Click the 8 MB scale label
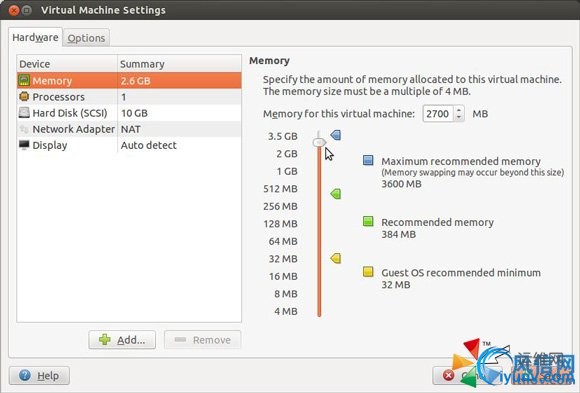This screenshot has height=393, width=580. coord(286,294)
